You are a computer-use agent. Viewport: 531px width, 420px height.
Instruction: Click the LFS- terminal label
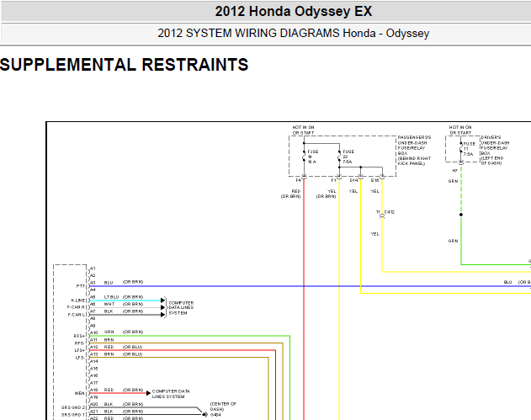80,358
